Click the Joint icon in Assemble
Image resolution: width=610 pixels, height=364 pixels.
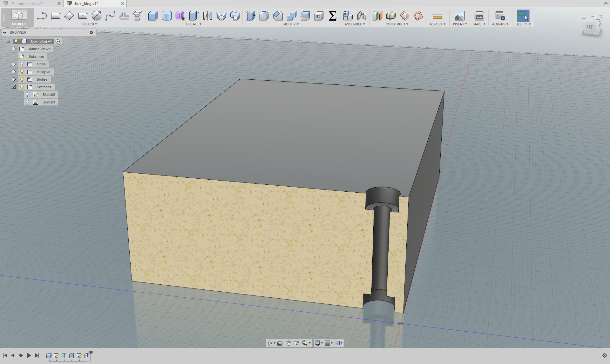click(x=362, y=16)
